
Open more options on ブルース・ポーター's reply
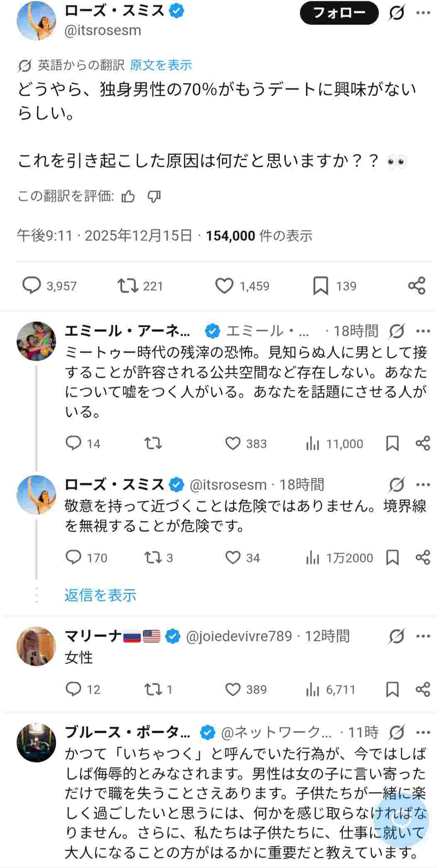[423, 733]
